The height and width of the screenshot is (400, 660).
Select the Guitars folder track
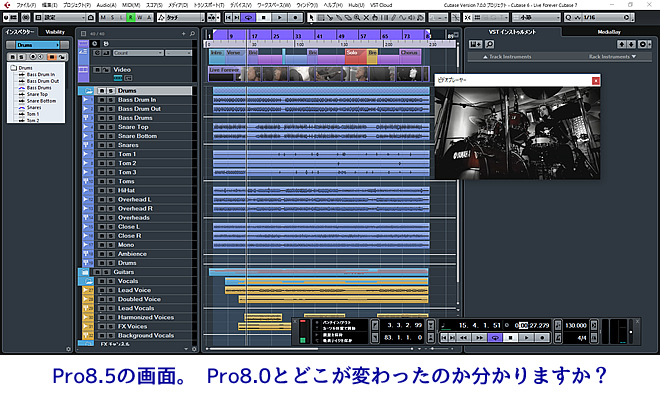pos(124,272)
